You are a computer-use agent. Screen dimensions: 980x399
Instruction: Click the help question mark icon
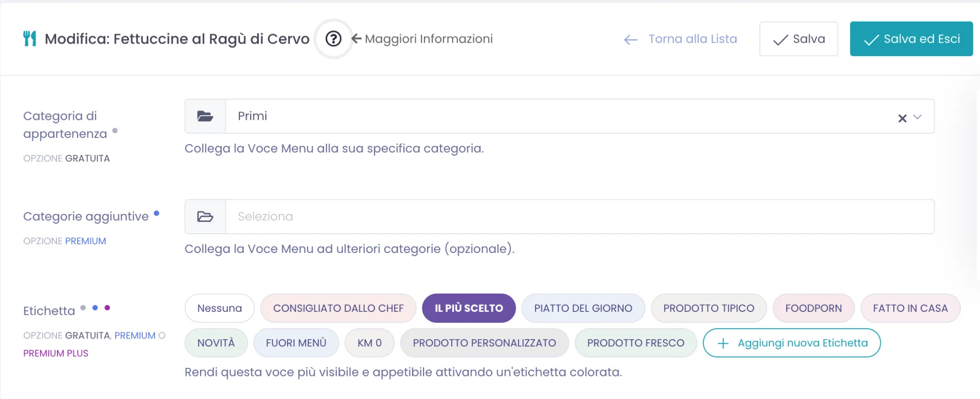click(334, 39)
